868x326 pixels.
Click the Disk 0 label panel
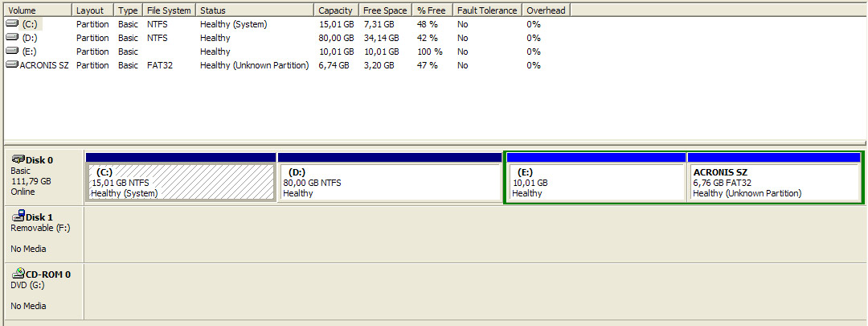(x=43, y=176)
